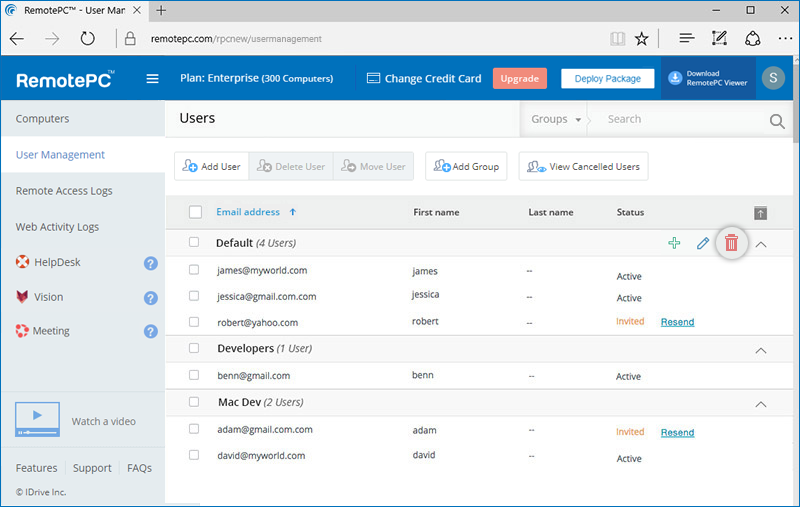Click the browser share icon
The width and height of the screenshot is (800, 507).
click(753, 39)
